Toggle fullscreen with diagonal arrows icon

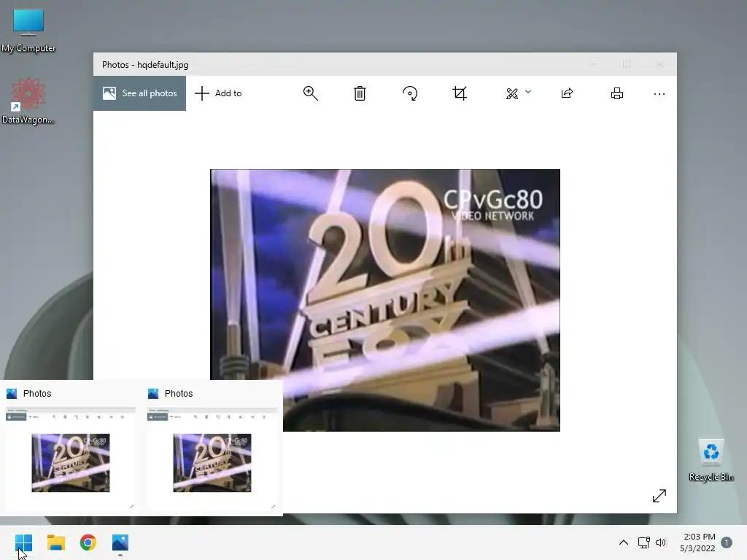pos(659,496)
